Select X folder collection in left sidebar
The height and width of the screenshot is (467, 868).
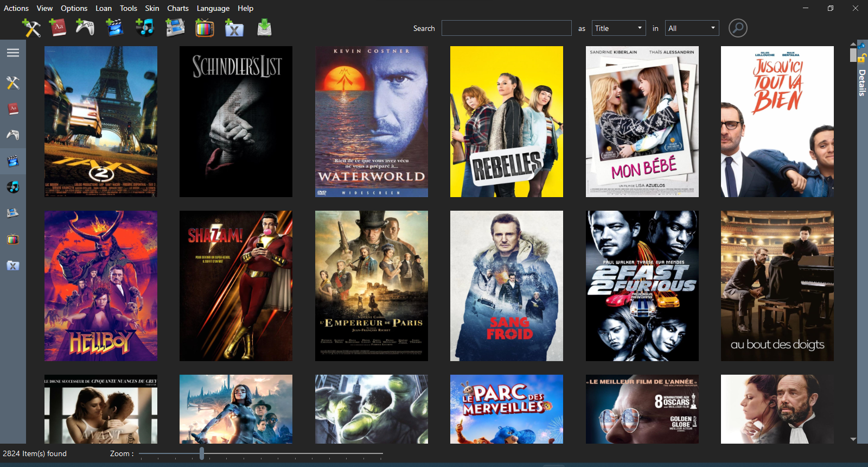point(13,266)
